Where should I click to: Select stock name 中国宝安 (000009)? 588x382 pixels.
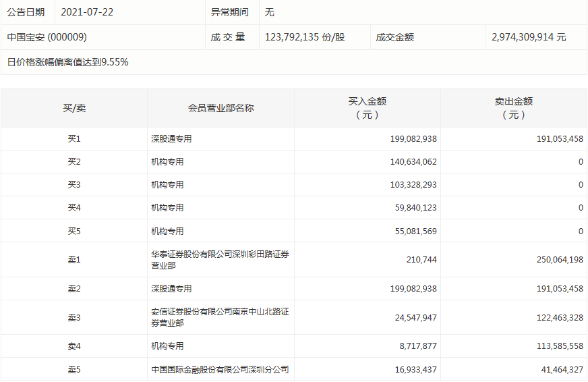(47, 36)
